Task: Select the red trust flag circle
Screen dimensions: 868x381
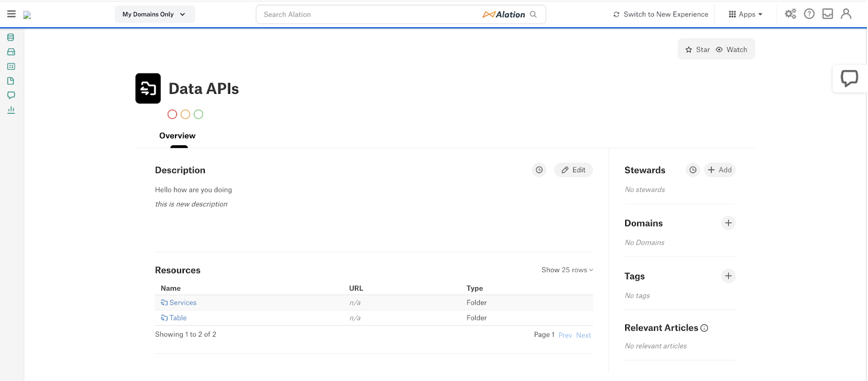Action: pyautogui.click(x=172, y=114)
